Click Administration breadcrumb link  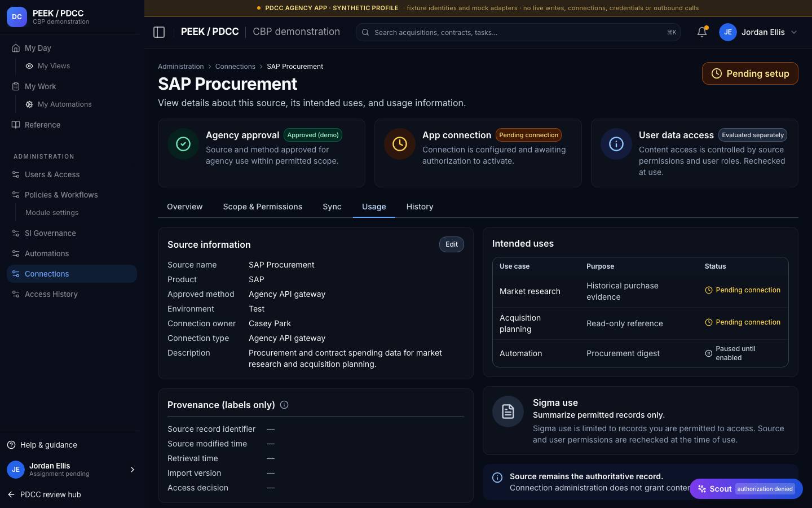click(181, 67)
